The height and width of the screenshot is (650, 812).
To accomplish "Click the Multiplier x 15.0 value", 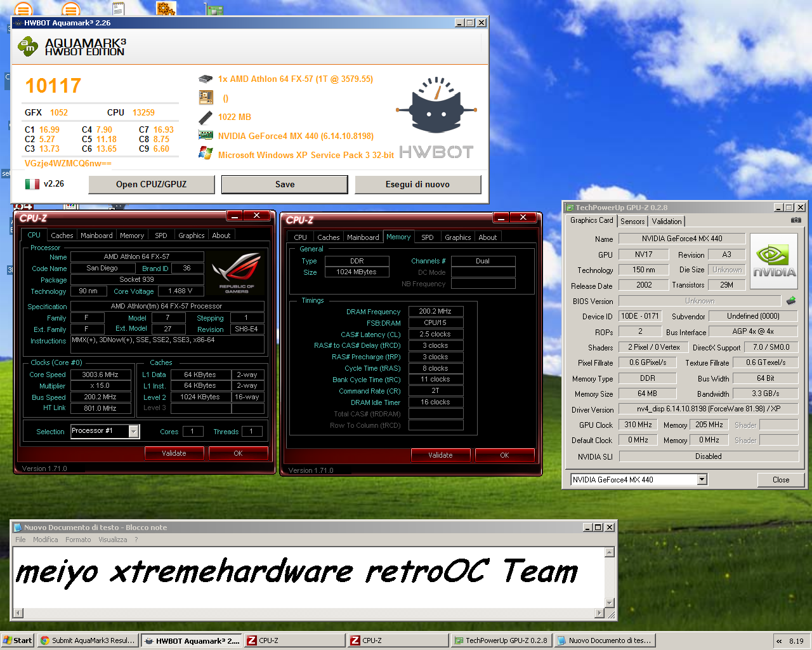I will 100,386.
